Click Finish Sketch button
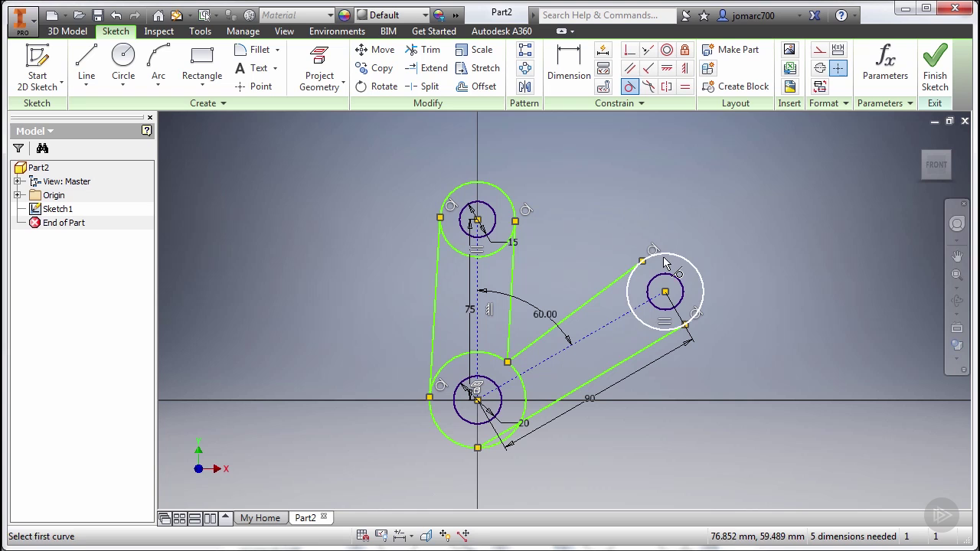This screenshot has height=551, width=980. coord(935,67)
